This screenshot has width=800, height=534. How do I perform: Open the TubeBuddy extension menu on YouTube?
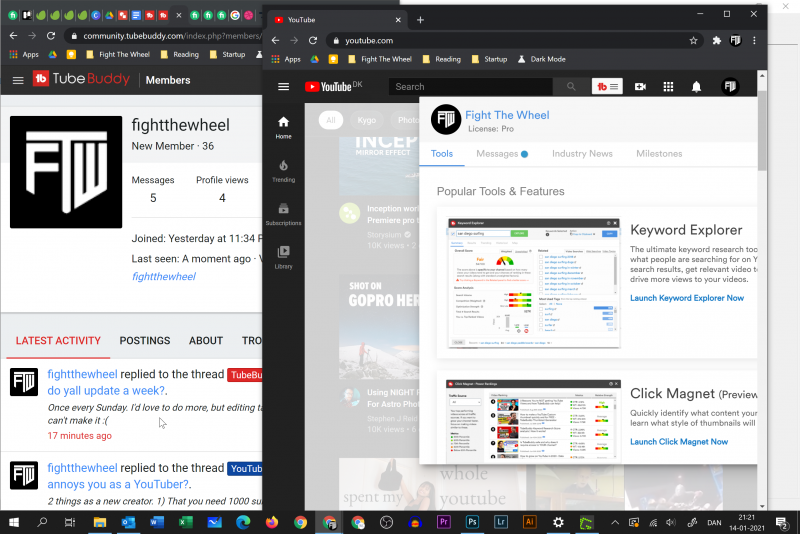click(x=607, y=87)
